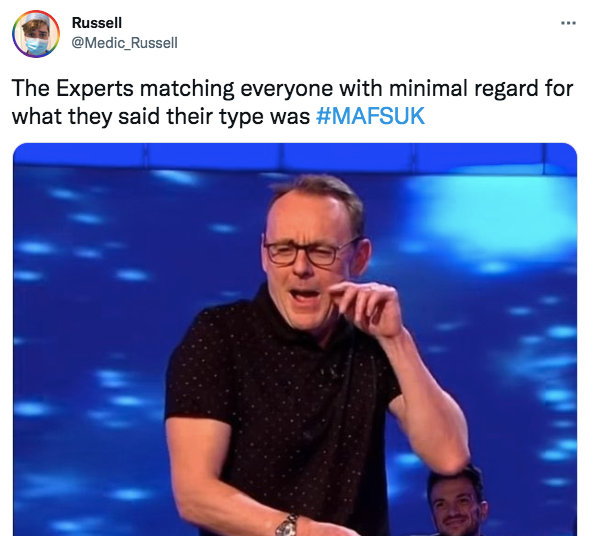This screenshot has height=536, width=594.
Task: Select the word 'minimal' in the tweet text
Action: tap(429, 88)
